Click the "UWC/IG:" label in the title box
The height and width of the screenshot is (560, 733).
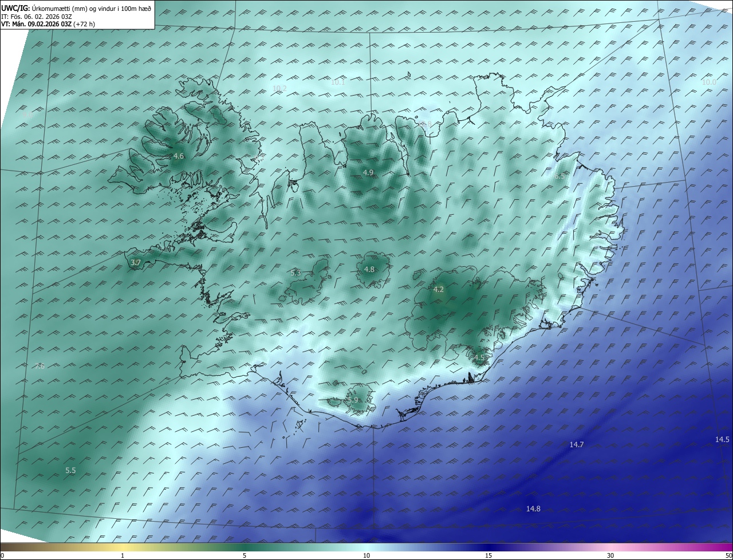pos(15,8)
